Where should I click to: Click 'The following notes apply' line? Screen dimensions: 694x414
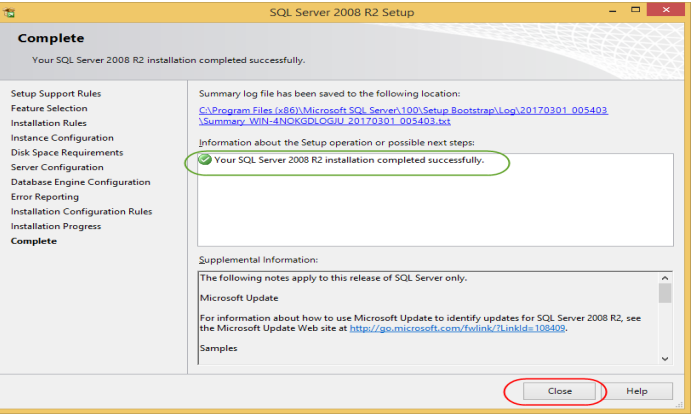pos(333,278)
